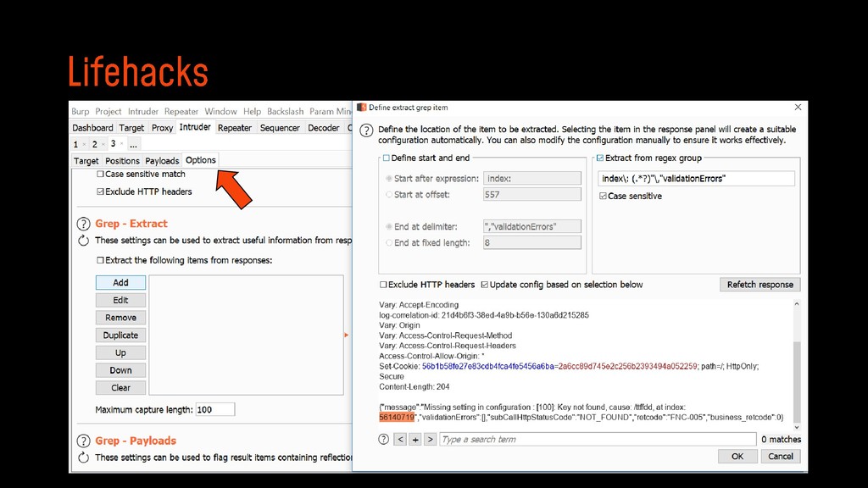Go to previous search match arrow
Viewport: 868px width, 488px height.
[x=400, y=440]
